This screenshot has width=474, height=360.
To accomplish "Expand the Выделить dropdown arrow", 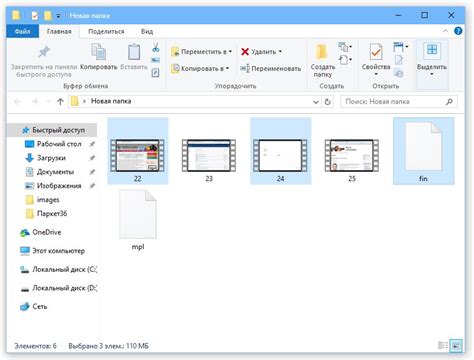I will click(x=432, y=74).
